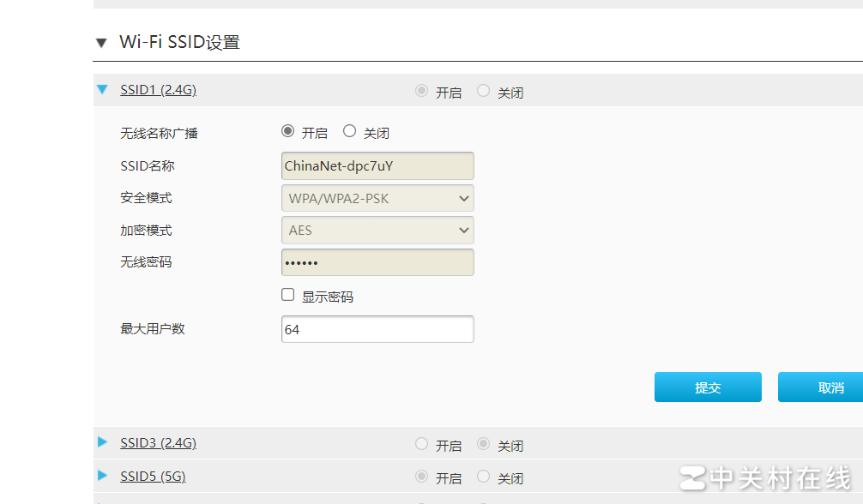
Task: Open the 加密模式 AES dropdown
Action: 377,231
